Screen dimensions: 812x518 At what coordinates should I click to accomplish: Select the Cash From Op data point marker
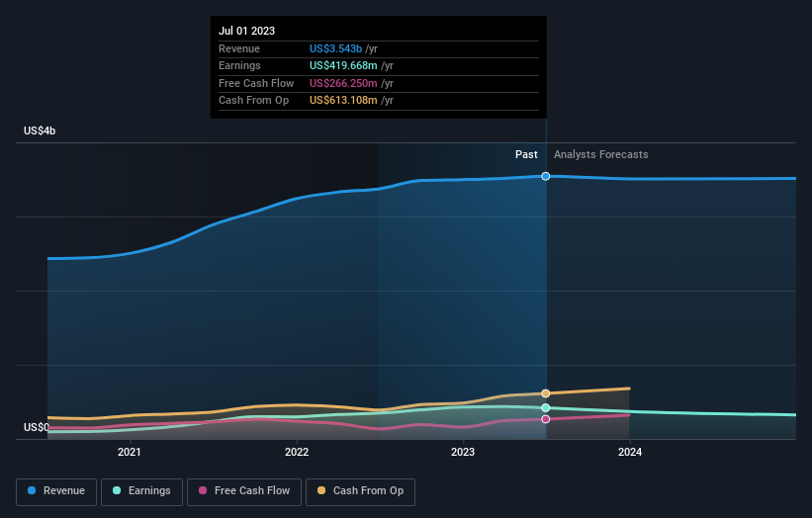click(x=546, y=393)
